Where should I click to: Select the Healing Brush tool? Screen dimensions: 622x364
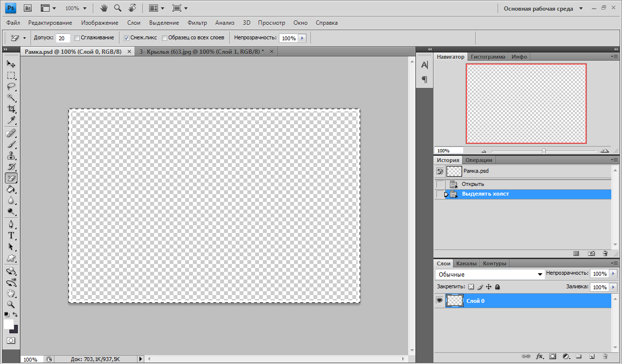(11, 133)
